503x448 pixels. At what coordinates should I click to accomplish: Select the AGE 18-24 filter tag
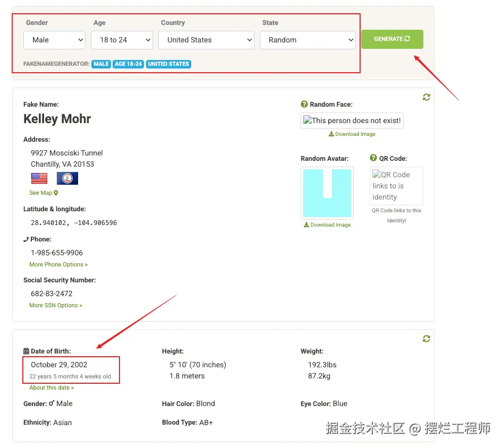point(129,64)
